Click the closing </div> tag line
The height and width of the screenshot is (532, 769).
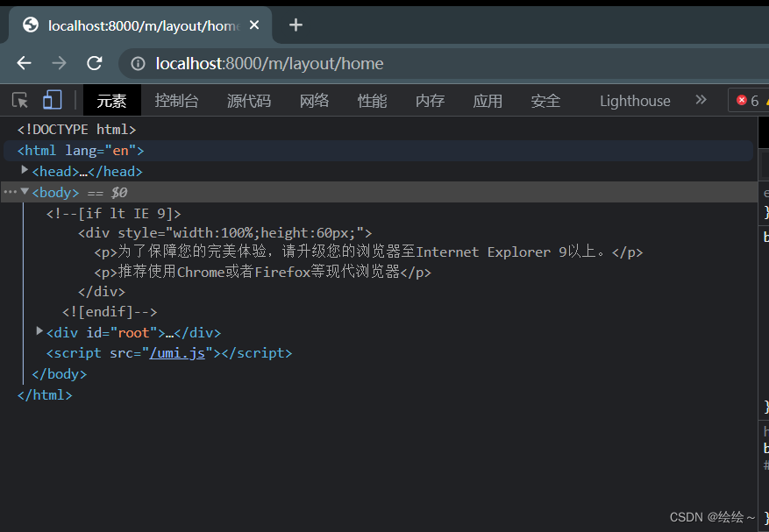point(102,292)
